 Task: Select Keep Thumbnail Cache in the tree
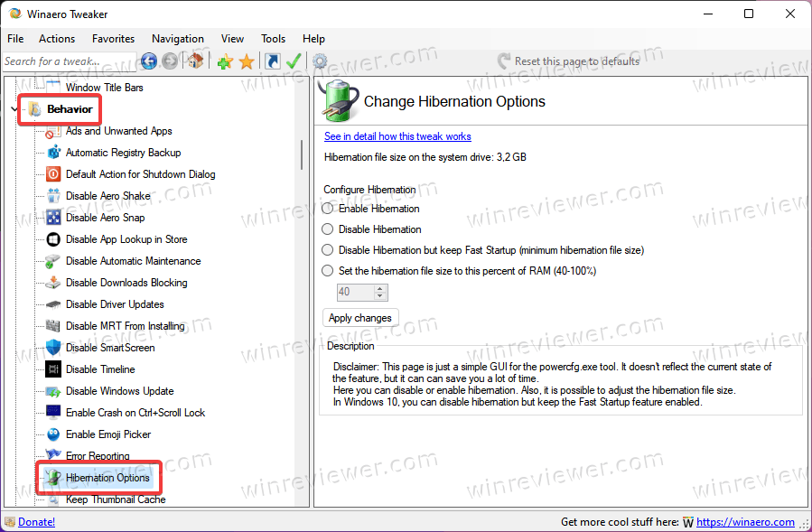(x=116, y=499)
